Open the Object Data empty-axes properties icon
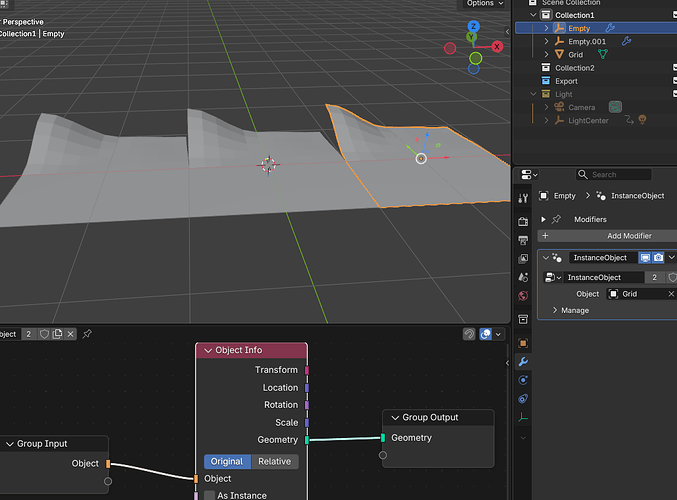The image size is (677, 500). pyautogui.click(x=523, y=417)
